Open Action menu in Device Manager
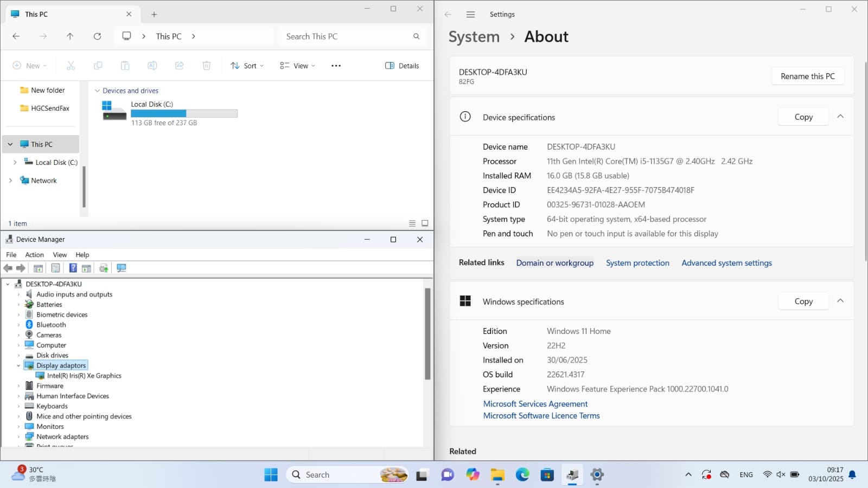This screenshot has height=488, width=868. point(34,255)
